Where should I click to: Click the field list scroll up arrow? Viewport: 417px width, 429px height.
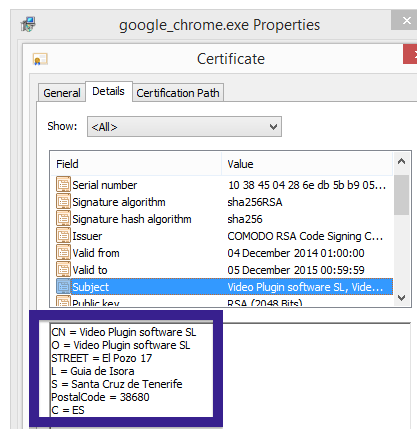coord(402,162)
